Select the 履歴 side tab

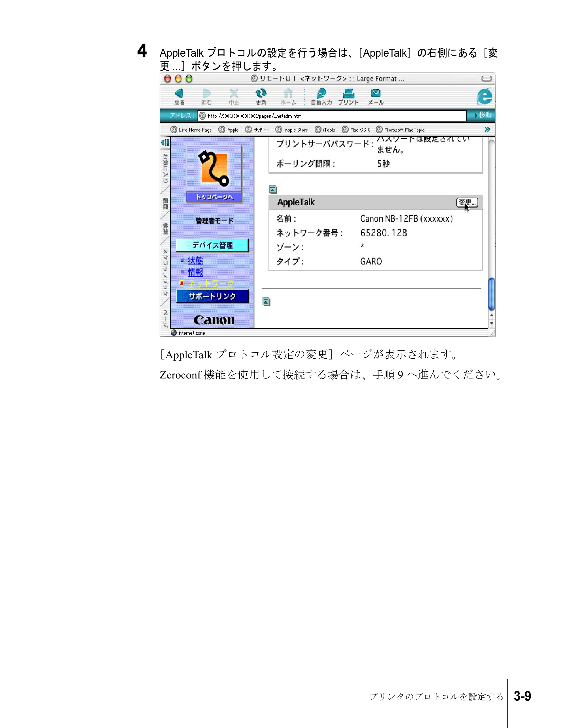(165, 203)
